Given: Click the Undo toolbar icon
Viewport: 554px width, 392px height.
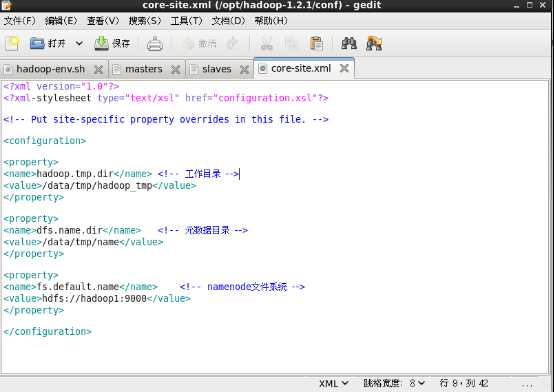Looking at the screenshot, I should pos(190,44).
